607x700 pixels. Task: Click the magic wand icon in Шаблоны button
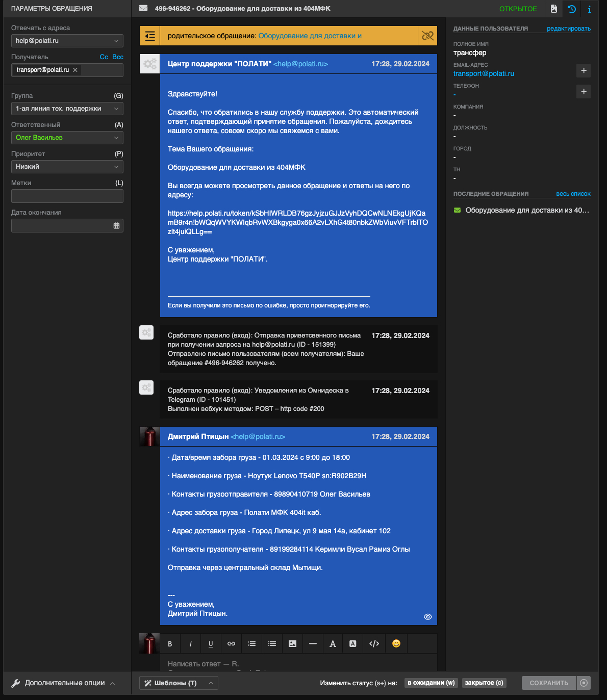(x=148, y=683)
